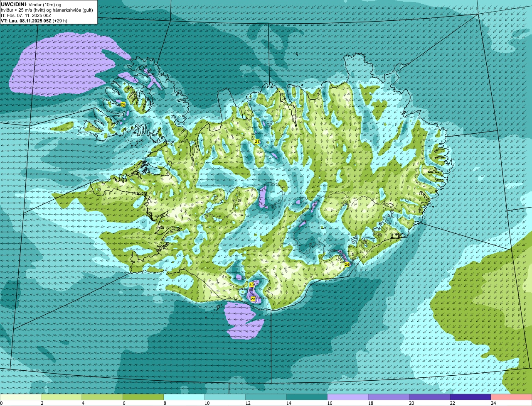
Task: Click the "24" tick label on color scale
Action: pyautogui.click(x=493, y=403)
